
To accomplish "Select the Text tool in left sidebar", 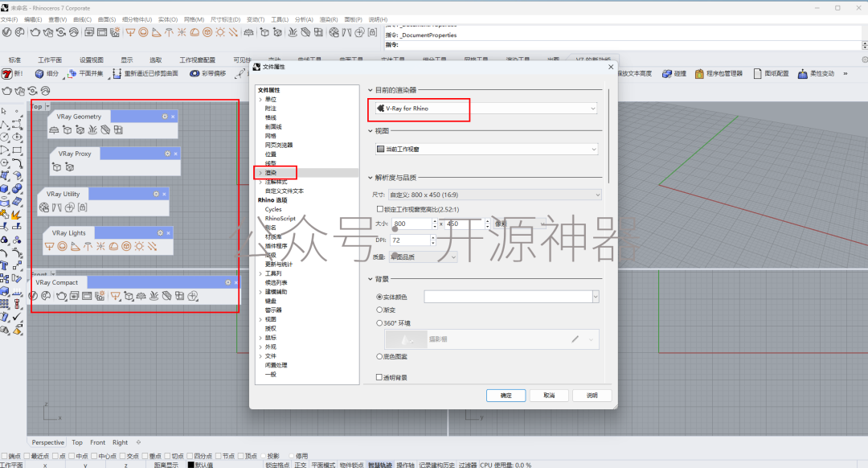I will point(5,266).
